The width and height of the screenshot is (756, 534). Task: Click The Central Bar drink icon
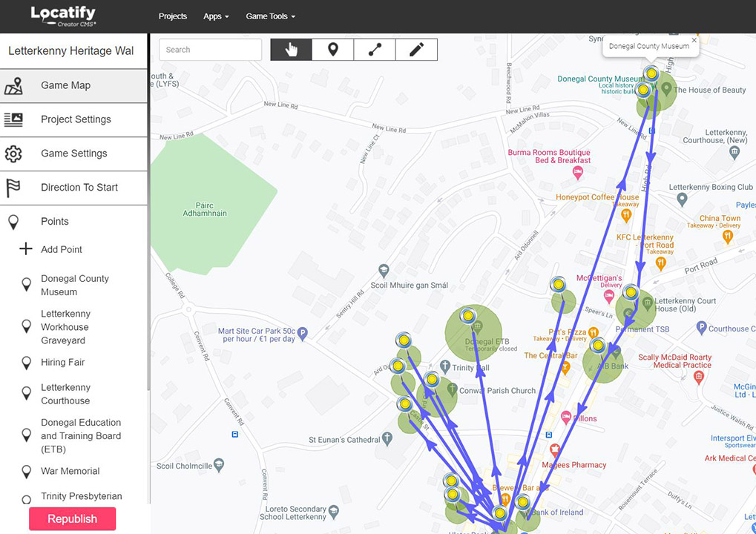[565, 369]
